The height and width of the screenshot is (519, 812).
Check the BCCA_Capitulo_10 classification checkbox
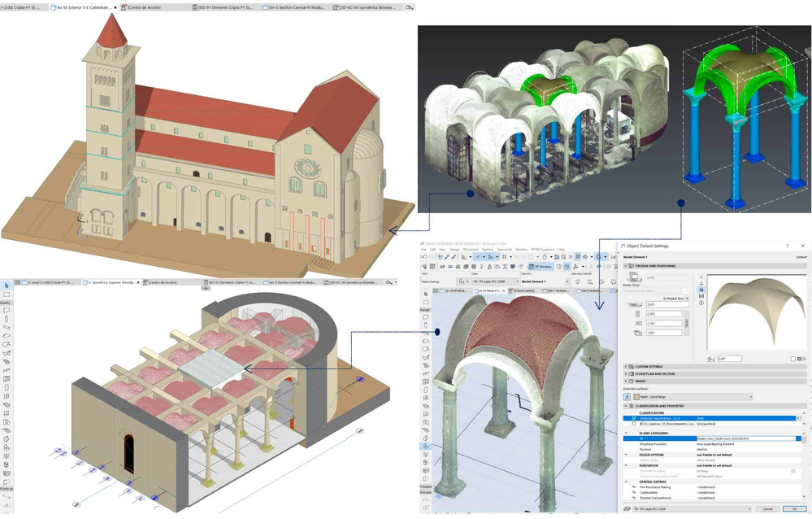634,424
